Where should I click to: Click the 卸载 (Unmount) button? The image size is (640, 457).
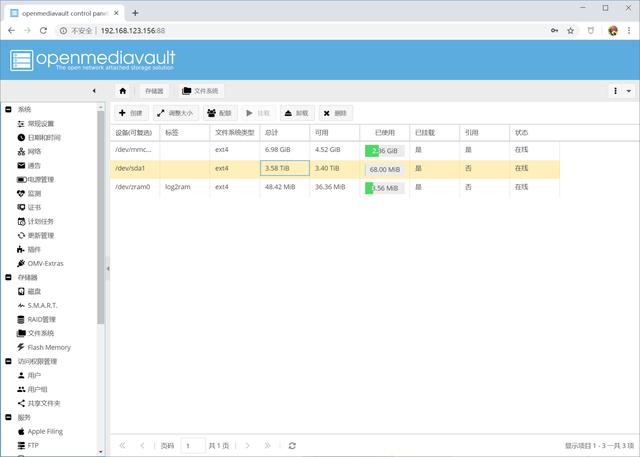click(x=297, y=113)
